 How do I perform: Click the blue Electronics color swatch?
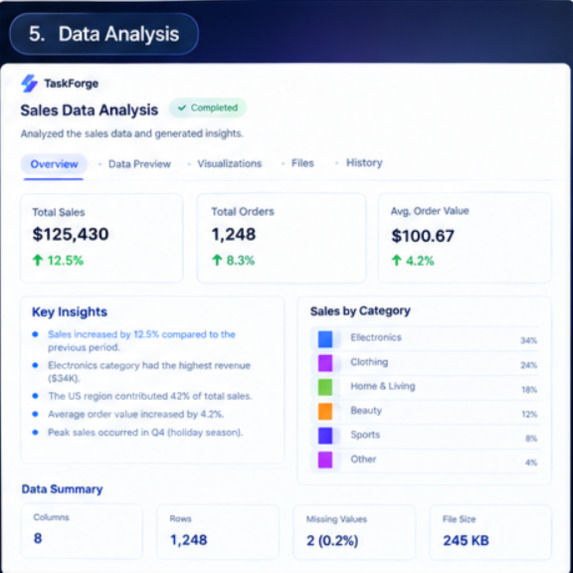click(x=325, y=339)
